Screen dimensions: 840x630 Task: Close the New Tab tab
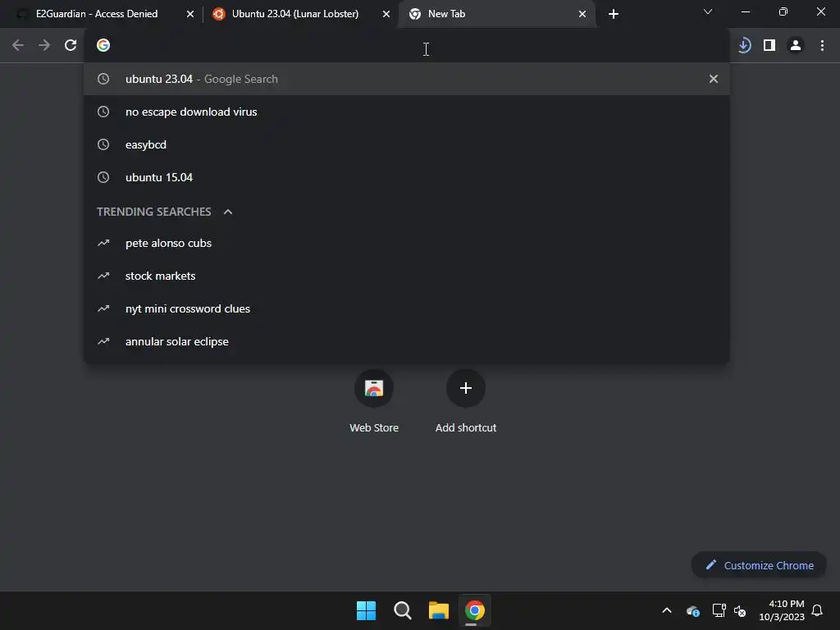[x=582, y=15]
